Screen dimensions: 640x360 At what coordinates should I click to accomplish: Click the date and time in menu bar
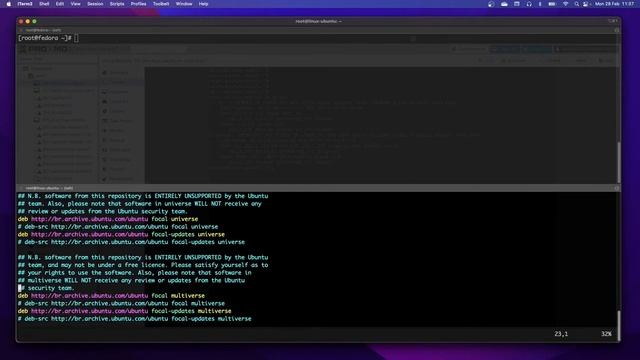pos(615,4)
